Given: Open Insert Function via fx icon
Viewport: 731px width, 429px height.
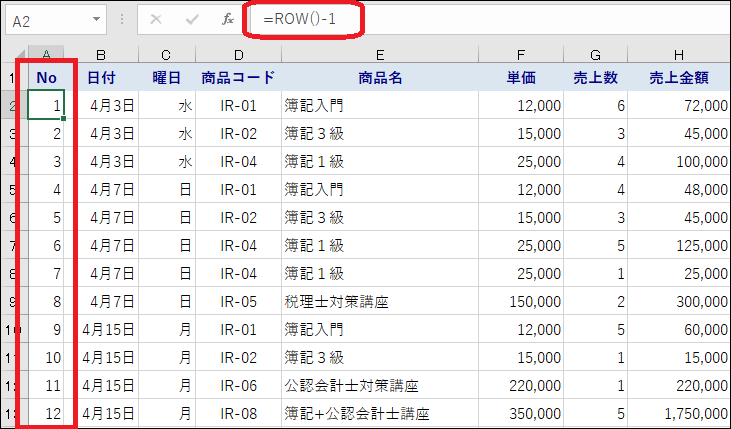Looking at the screenshot, I should 227,19.
